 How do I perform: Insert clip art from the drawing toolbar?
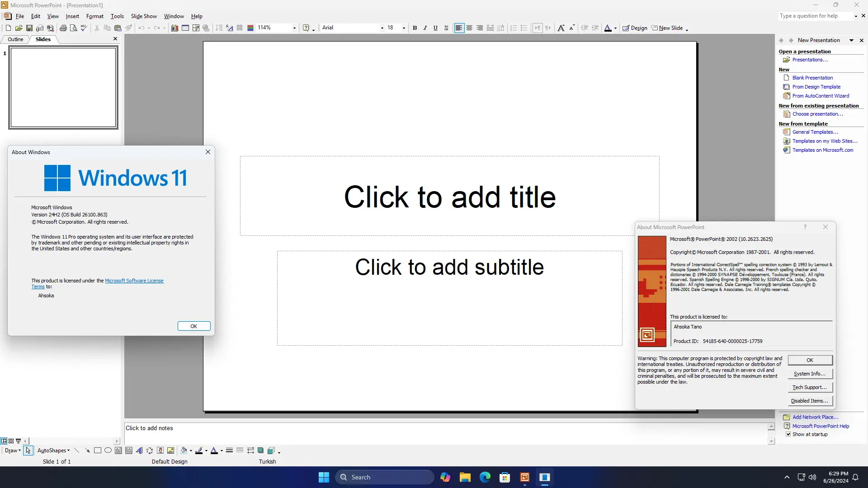pos(160,450)
